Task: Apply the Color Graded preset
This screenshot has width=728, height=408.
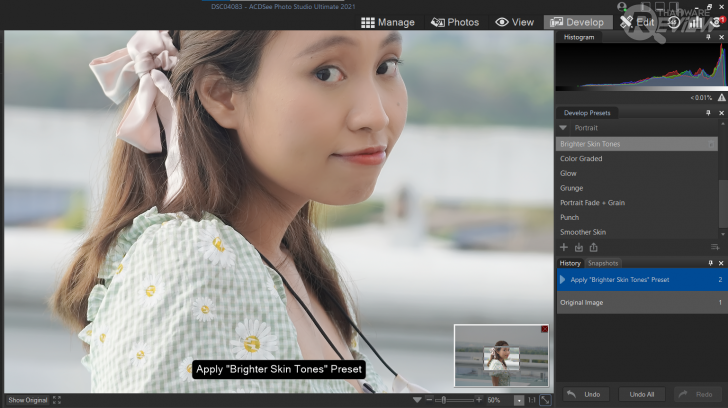Action: (x=637, y=158)
